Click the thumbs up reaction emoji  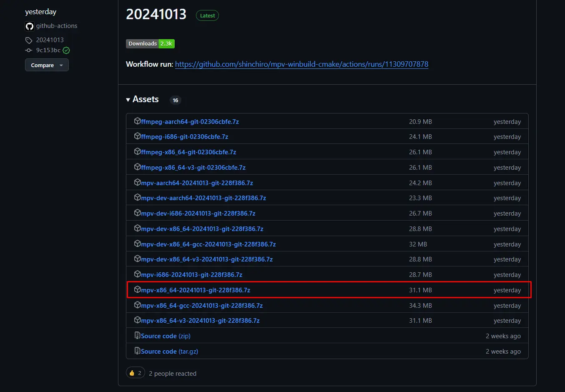pyautogui.click(x=132, y=373)
